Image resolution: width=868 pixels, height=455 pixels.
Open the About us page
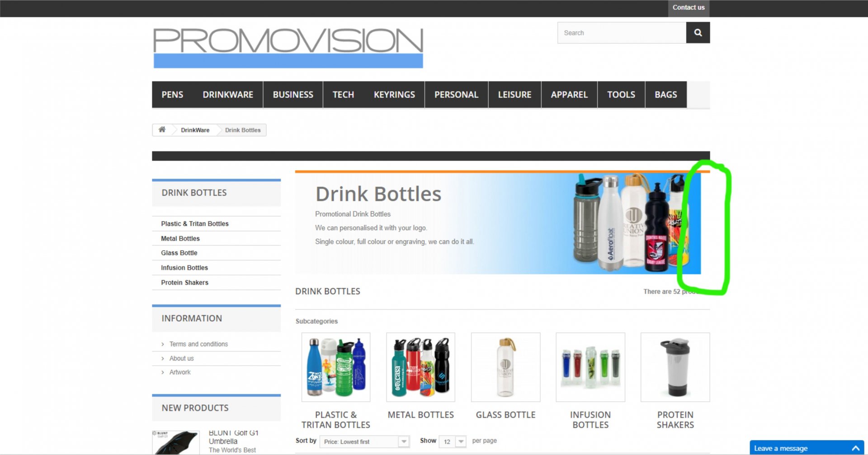click(181, 358)
